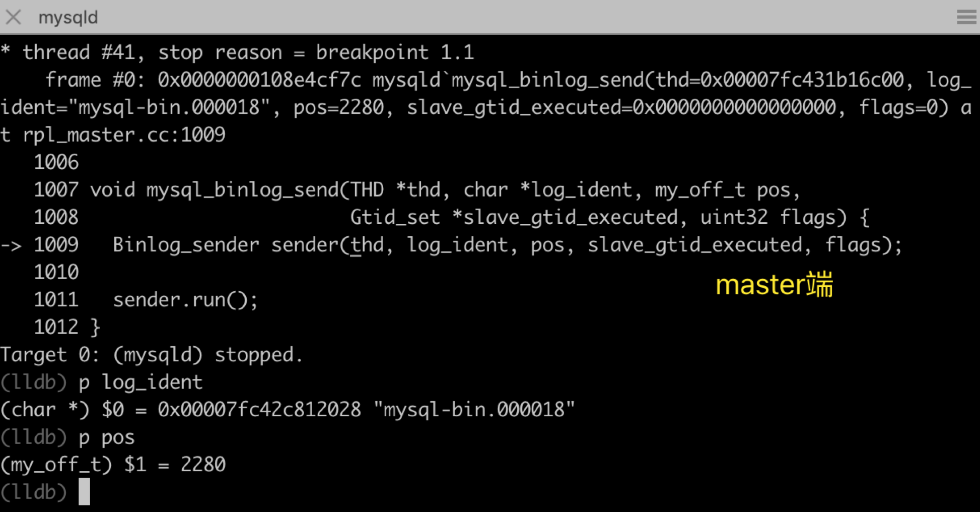Click the yellow master端 annotation label
980x512 pixels.
coord(774,285)
